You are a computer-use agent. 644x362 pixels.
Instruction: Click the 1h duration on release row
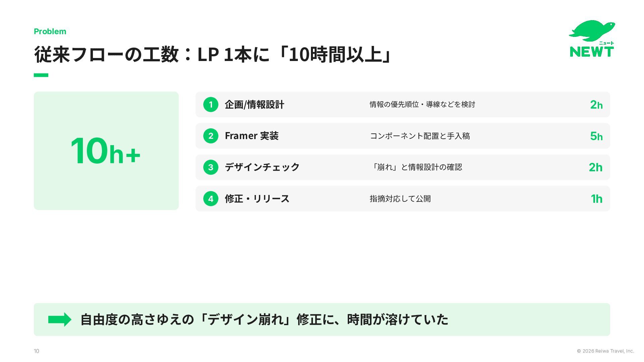tap(596, 199)
